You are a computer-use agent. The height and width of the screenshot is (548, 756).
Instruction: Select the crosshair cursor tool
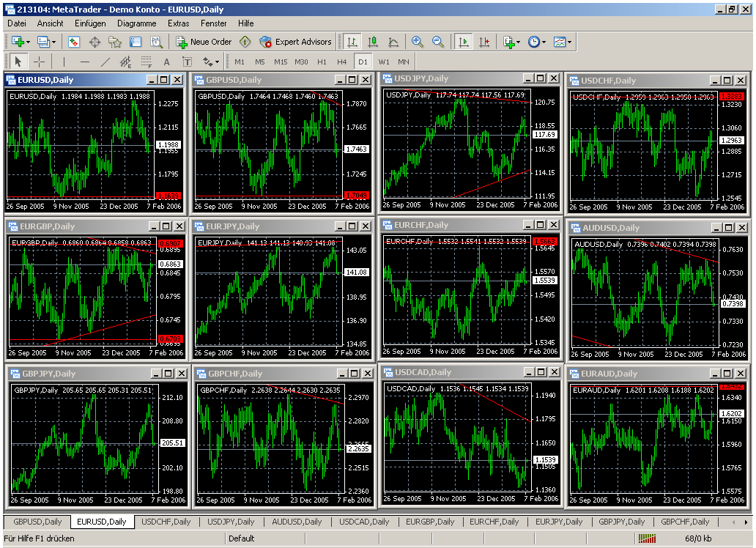pyautogui.click(x=40, y=62)
